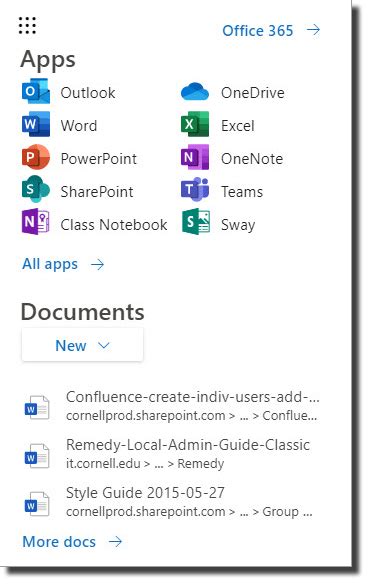Screen dimensions: 372x587
Task: Open the More docs link
Action: (x=59, y=542)
